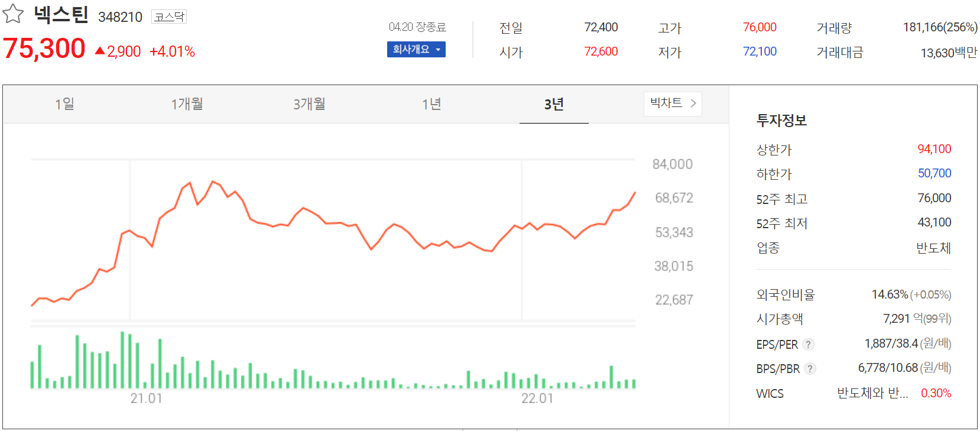Click the green volume bar chart
The width and height of the screenshot is (980, 431).
pyautogui.click(x=333, y=360)
